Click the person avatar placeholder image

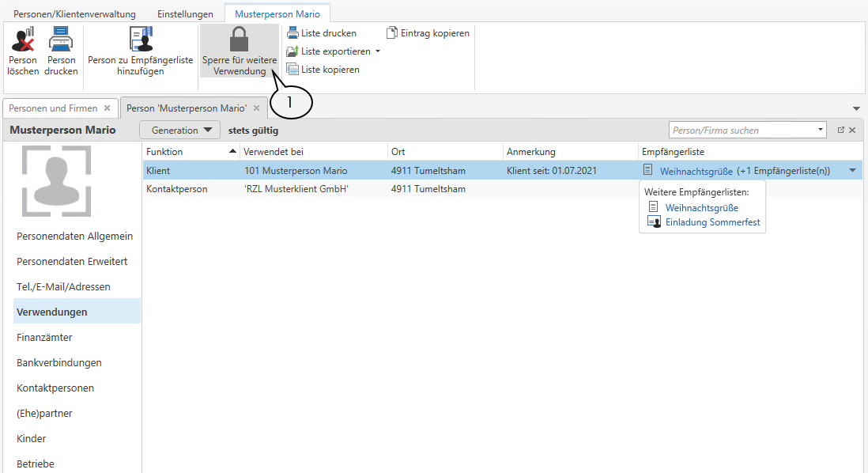(x=55, y=180)
